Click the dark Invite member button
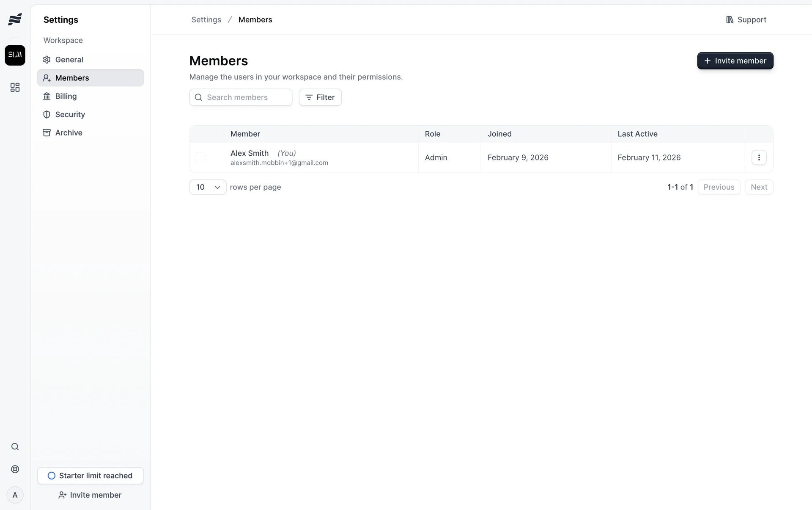Viewport: 812px width, 510px height. click(x=735, y=61)
